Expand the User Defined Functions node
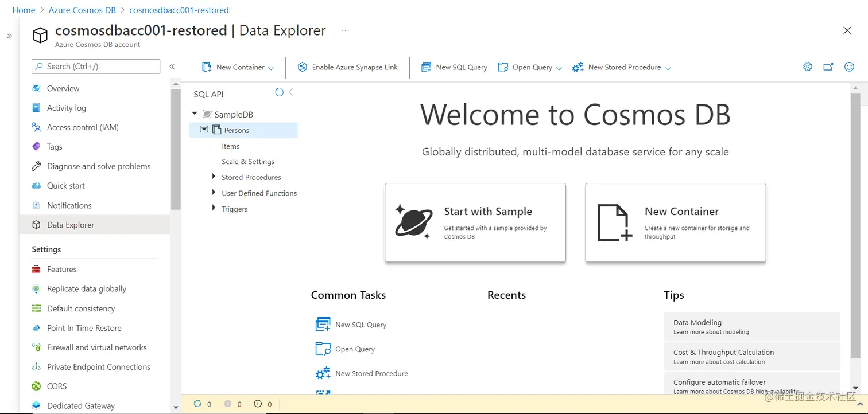Screen dimensions: 868x414 (x=214, y=193)
